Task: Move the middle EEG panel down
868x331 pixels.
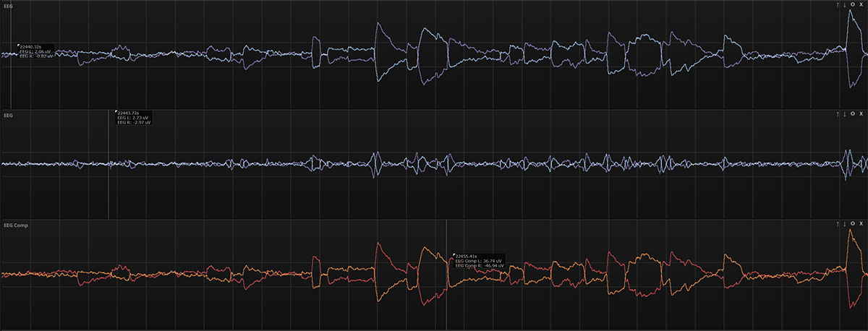Action: pos(844,114)
